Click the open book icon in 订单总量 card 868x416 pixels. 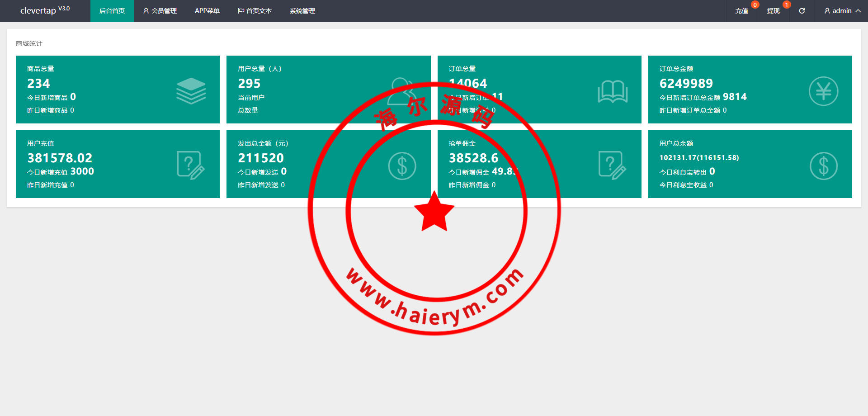pos(613,91)
